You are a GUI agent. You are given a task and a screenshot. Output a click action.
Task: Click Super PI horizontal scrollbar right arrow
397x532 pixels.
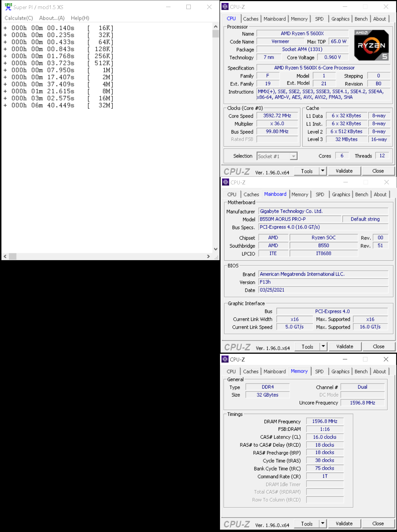(208, 256)
